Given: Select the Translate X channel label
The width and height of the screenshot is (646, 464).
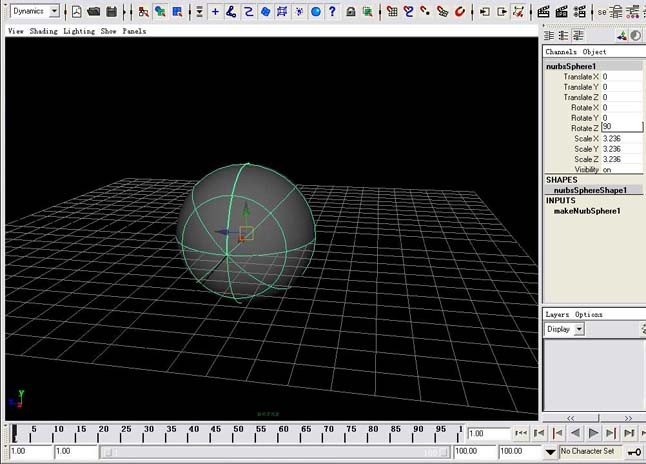Looking at the screenshot, I should tap(581, 77).
